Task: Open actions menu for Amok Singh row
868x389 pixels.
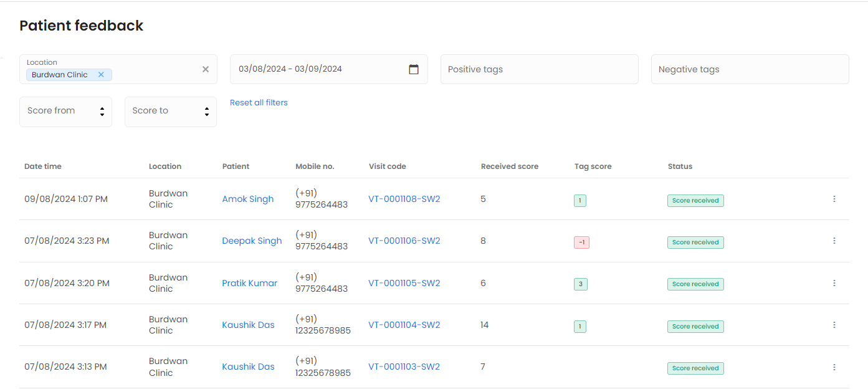Action: pos(834,199)
